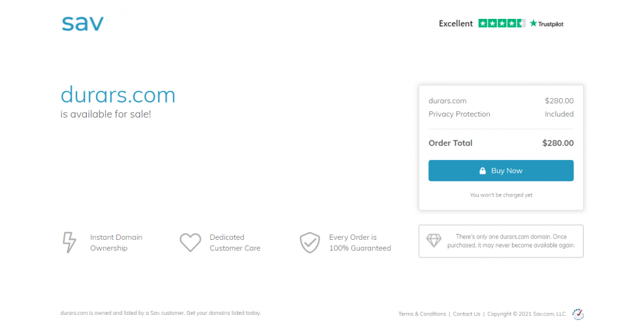The height and width of the screenshot is (328, 644).
Task: Click Dedicated Customer Care text
Action: coord(235,242)
